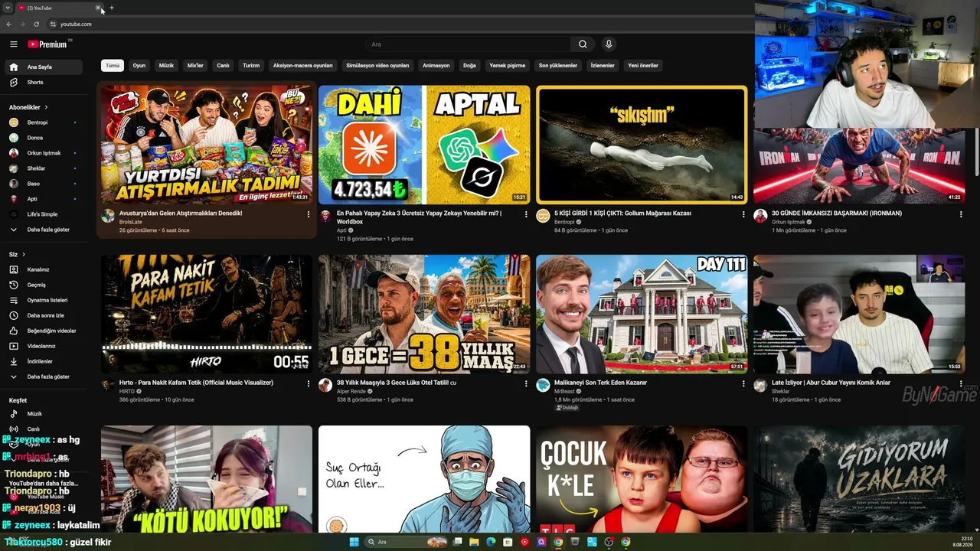This screenshot has width=980, height=551.
Task: Select the Yeni öneriler chip
Action: click(x=643, y=66)
